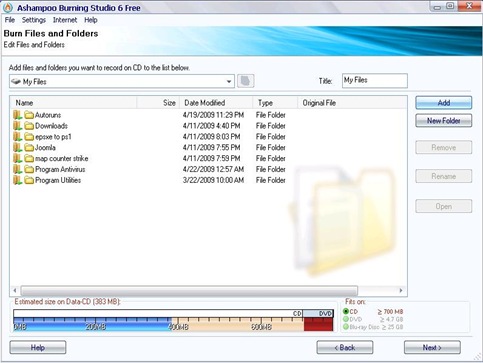
Task: Click the map counter strike folder icon
Action: pyautogui.click(x=29, y=159)
